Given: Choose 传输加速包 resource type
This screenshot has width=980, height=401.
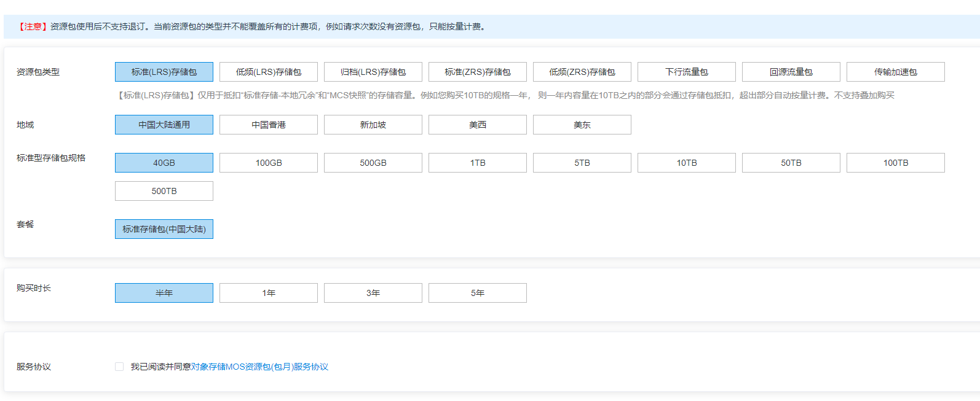Looking at the screenshot, I should (x=896, y=72).
